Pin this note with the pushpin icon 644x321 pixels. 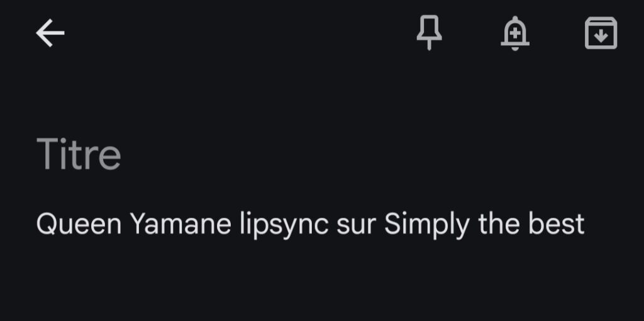click(x=430, y=33)
